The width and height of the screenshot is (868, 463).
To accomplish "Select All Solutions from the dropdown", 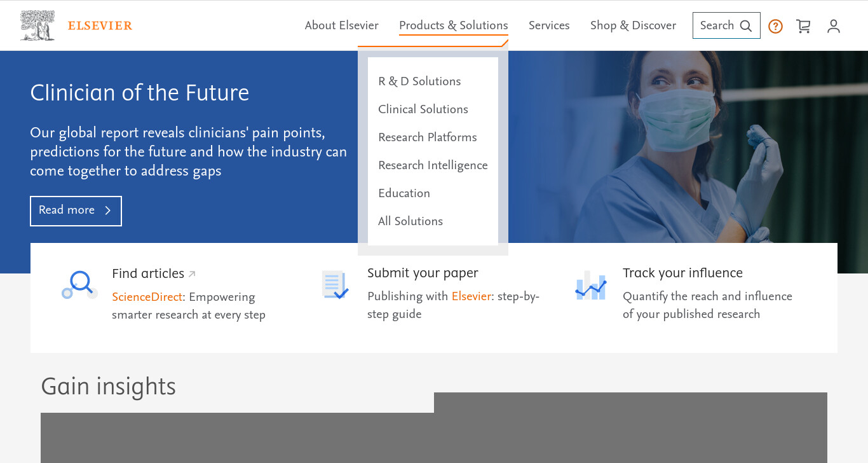I will click(x=410, y=221).
